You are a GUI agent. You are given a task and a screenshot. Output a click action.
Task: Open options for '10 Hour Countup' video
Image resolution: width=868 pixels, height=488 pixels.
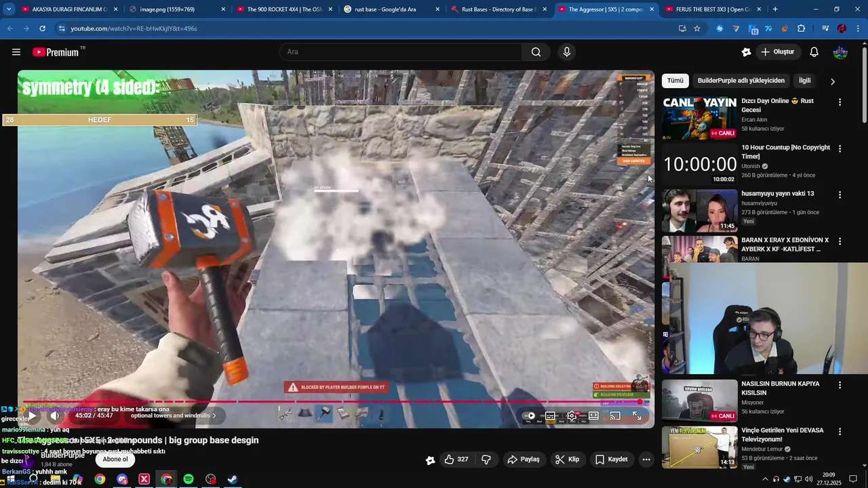[x=840, y=148]
